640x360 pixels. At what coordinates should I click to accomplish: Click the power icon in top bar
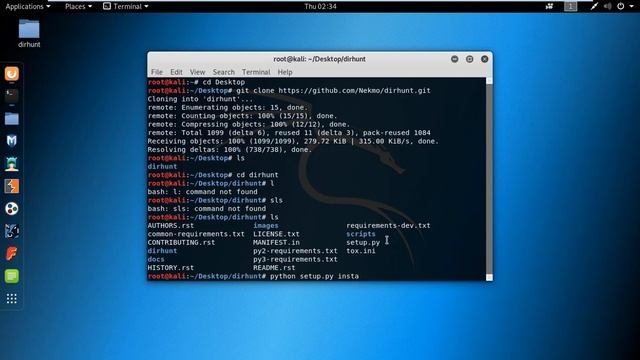click(620, 6)
